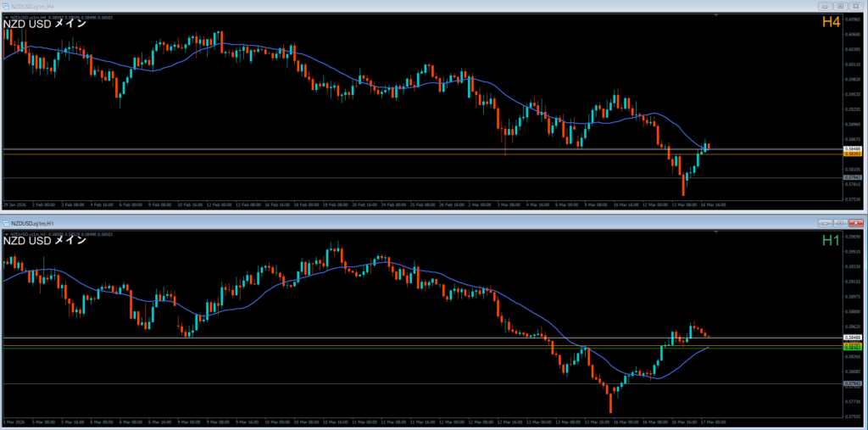Image resolution: width=868 pixels, height=430 pixels.
Task: Select the orange H4 timeframe label
Action: click(831, 23)
